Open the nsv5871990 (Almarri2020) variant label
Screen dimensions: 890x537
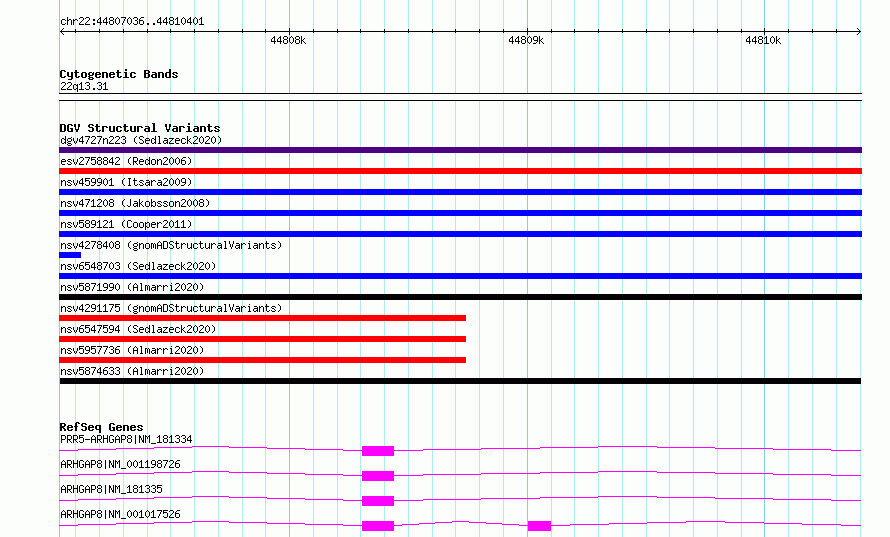point(132,287)
